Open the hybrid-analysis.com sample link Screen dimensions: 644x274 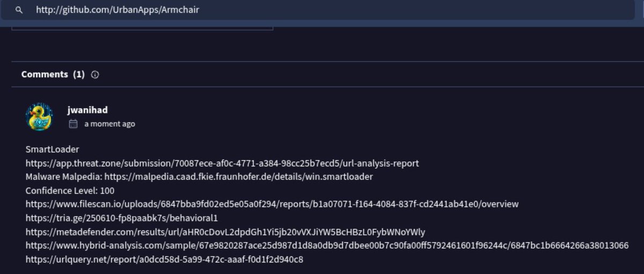(327, 246)
